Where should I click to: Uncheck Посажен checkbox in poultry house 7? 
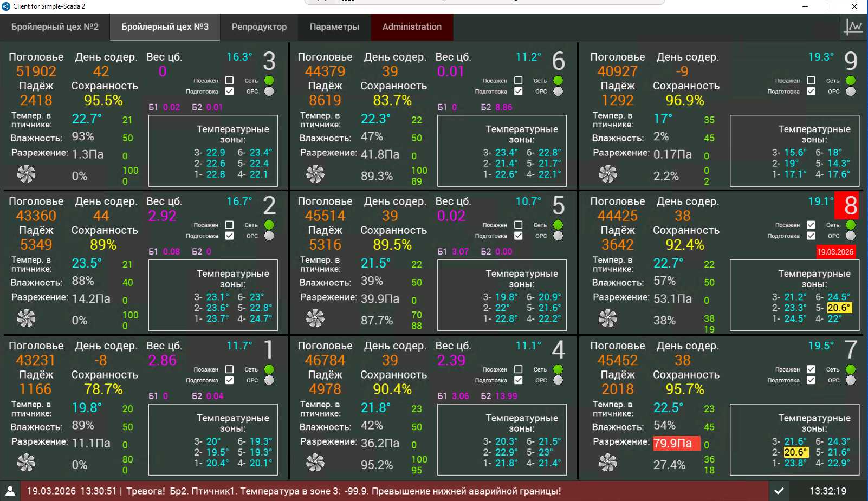(811, 369)
